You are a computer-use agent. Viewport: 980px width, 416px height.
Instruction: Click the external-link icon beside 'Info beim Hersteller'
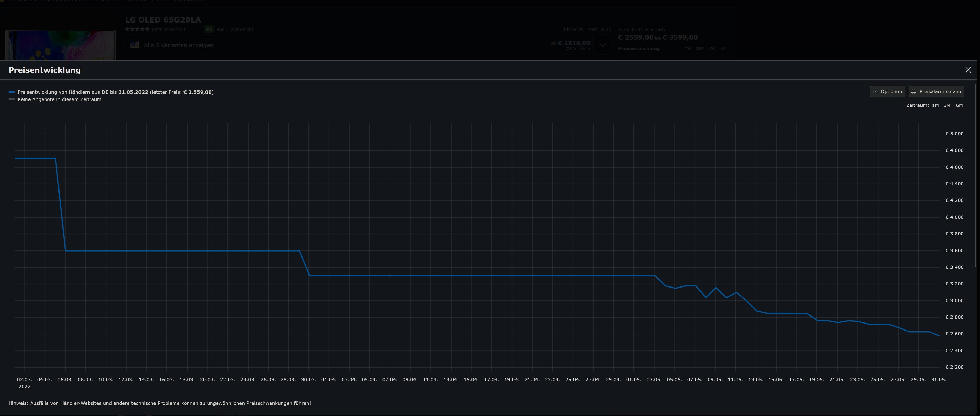609,29
